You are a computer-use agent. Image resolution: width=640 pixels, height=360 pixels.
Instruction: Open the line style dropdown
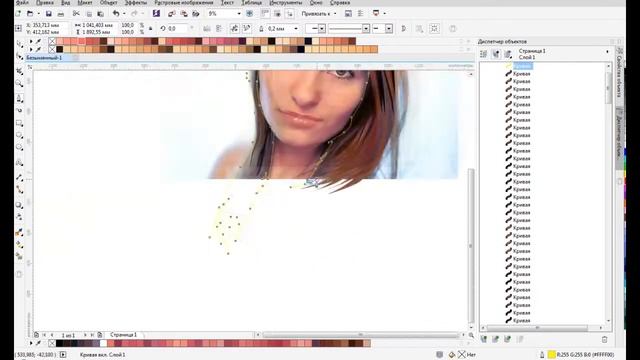(x=366, y=29)
